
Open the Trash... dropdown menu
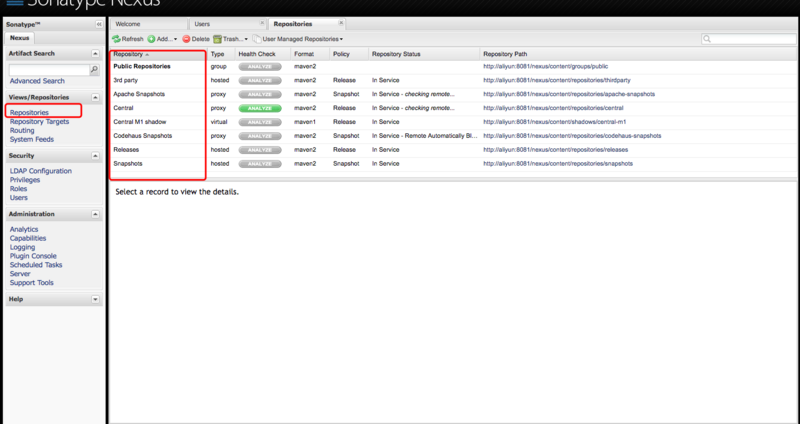231,38
